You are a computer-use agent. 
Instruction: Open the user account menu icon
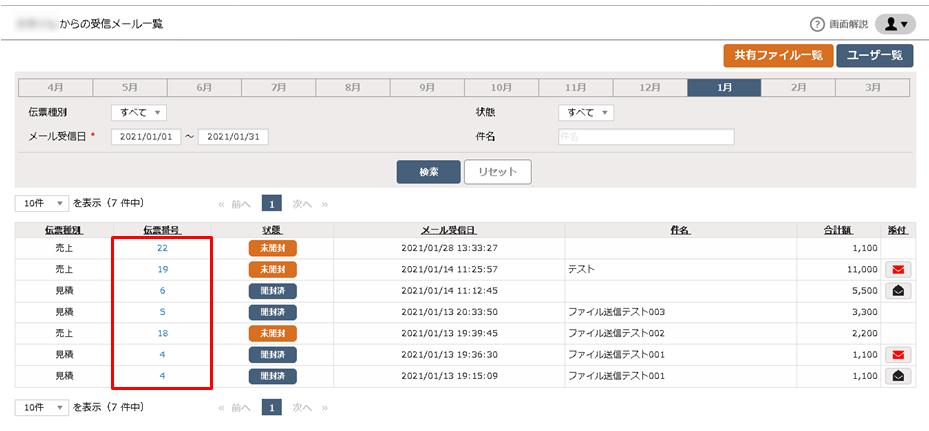[895, 24]
